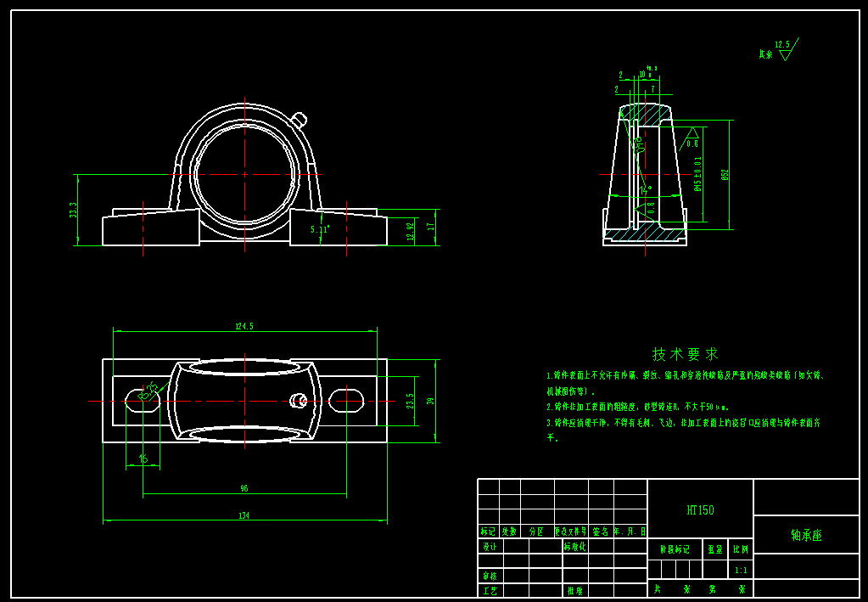Click the 重量 label

[715, 550]
